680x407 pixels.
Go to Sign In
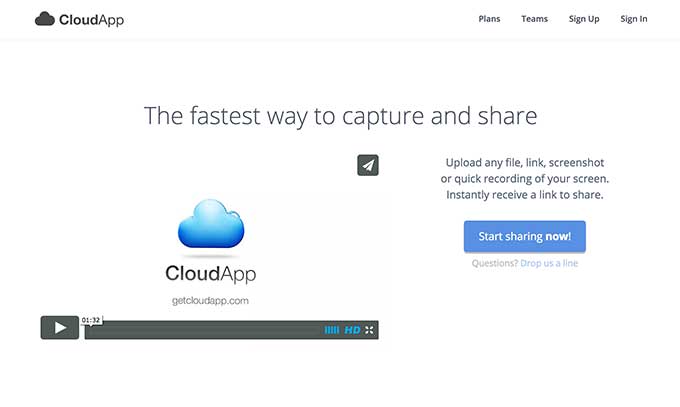[x=634, y=19]
